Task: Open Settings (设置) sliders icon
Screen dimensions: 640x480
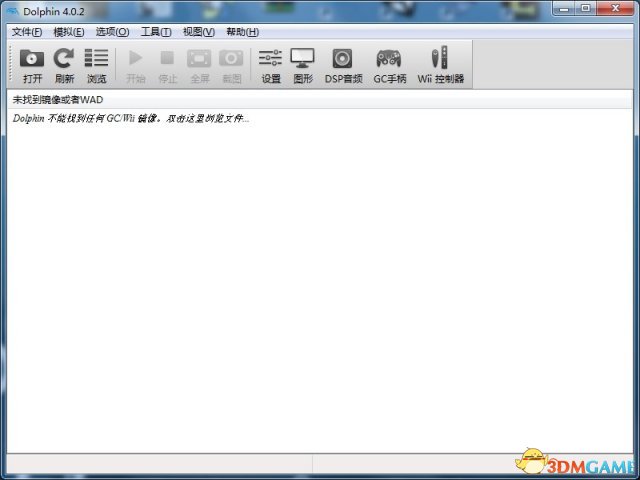Action: coord(270,58)
